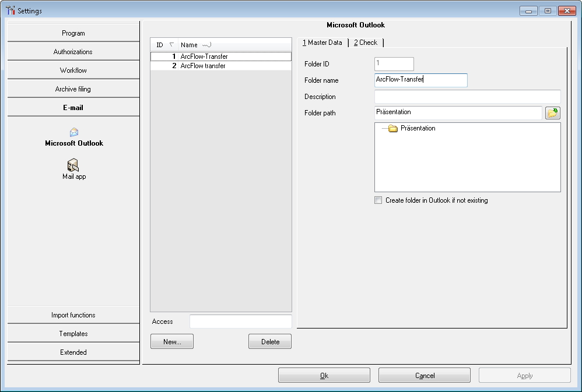Click the ID column header text

[160, 45]
